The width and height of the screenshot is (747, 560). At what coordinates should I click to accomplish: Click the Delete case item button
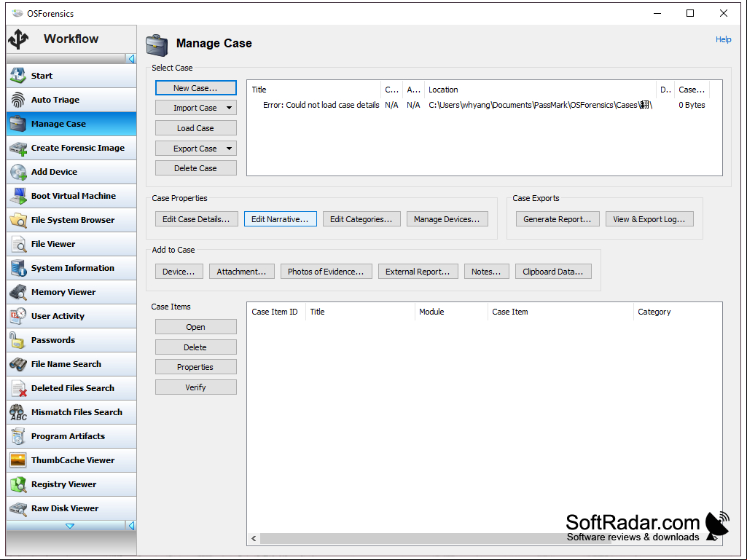[195, 347]
